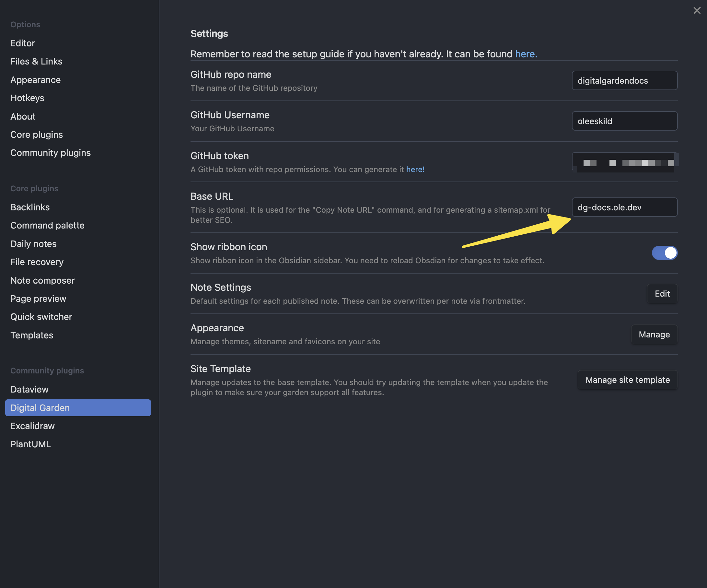Click into the GitHub repo name field
707x588 pixels.
(x=624, y=80)
